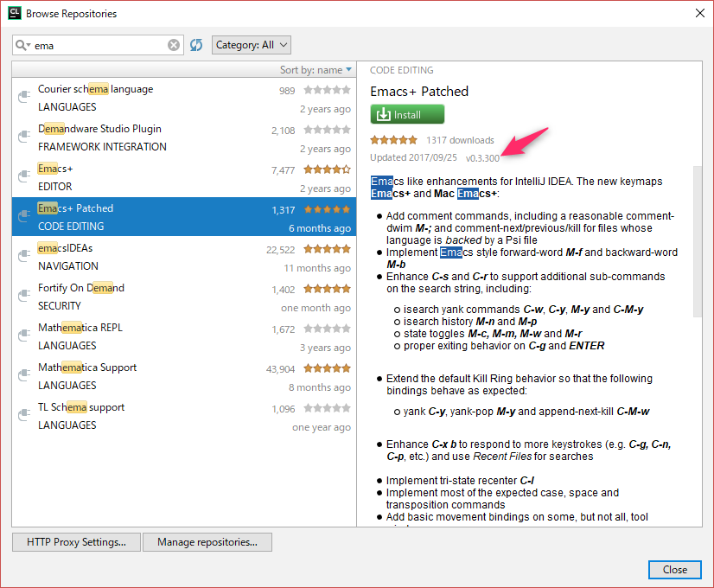Close the Browse Repositories dialog

coord(675,569)
